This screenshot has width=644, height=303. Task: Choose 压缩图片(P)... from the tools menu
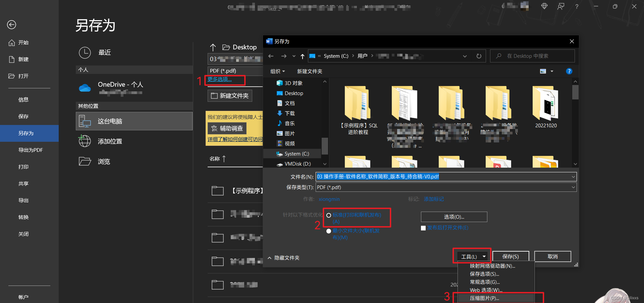click(496, 298)
